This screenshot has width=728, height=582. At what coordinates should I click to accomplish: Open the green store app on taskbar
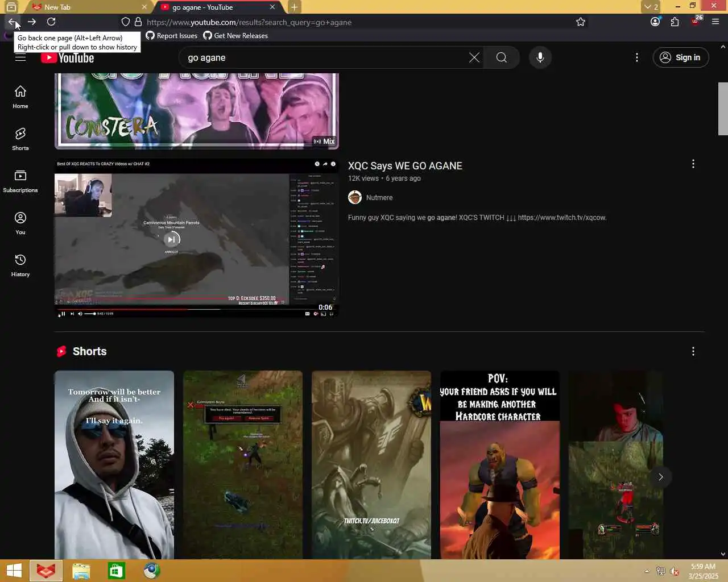point(116,571)
